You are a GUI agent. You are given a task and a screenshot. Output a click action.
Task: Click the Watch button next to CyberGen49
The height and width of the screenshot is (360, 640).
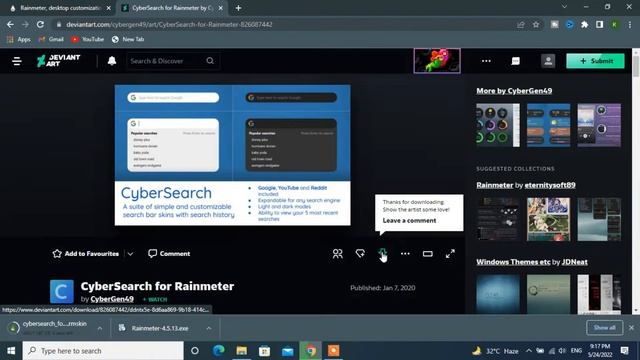click(155, 300)
